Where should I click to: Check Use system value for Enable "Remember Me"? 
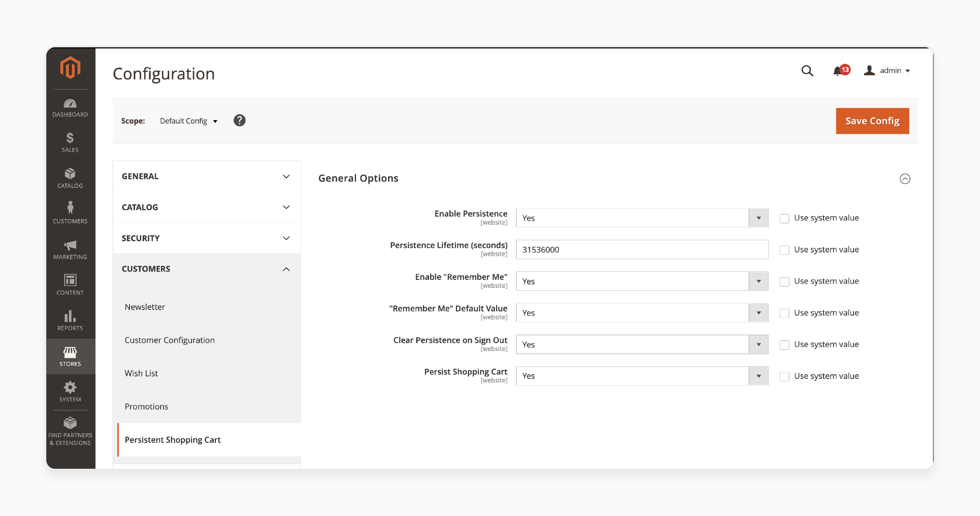pyautogui.click(x=784, y=281)
